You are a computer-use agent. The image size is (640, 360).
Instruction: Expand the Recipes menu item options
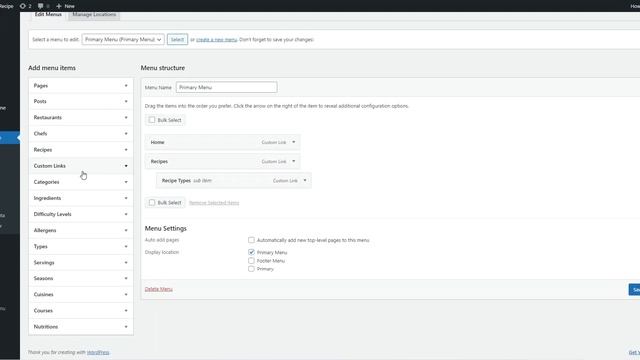[x=293, y=161]
